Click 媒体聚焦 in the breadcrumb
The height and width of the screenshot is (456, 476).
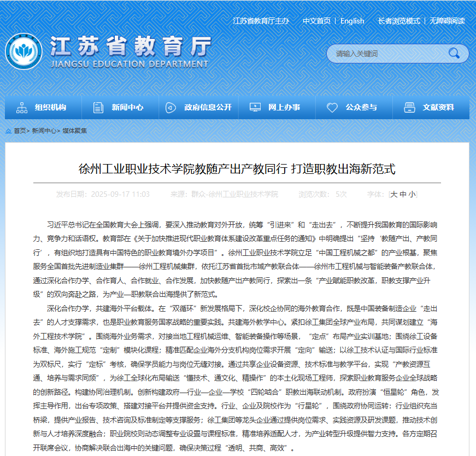pyautogui.click(x=75, y=131)
